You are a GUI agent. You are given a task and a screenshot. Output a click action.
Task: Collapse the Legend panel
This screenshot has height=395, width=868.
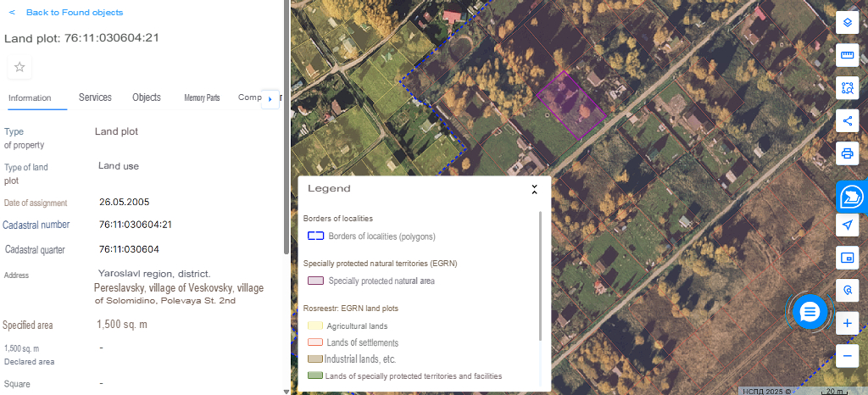(x=534, y=189)
